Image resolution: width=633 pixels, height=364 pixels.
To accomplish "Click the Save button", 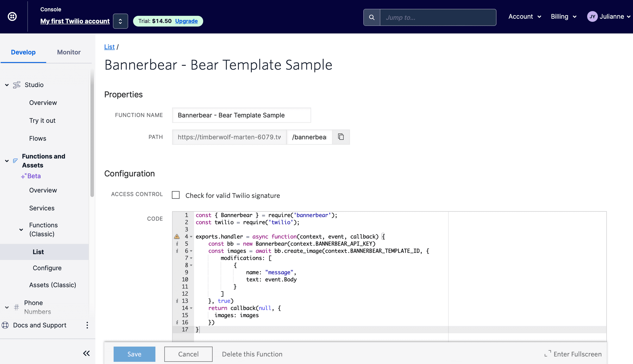I will click(x=135, y=354).
